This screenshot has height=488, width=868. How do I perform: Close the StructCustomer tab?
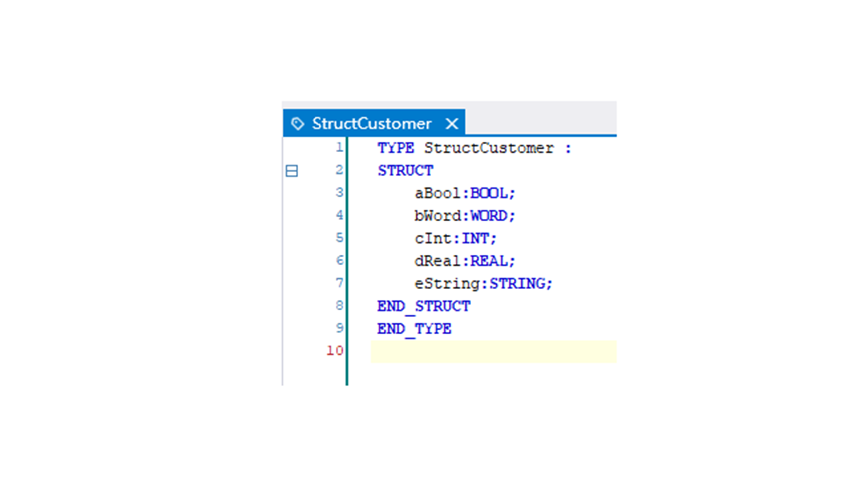pos(452,123)
